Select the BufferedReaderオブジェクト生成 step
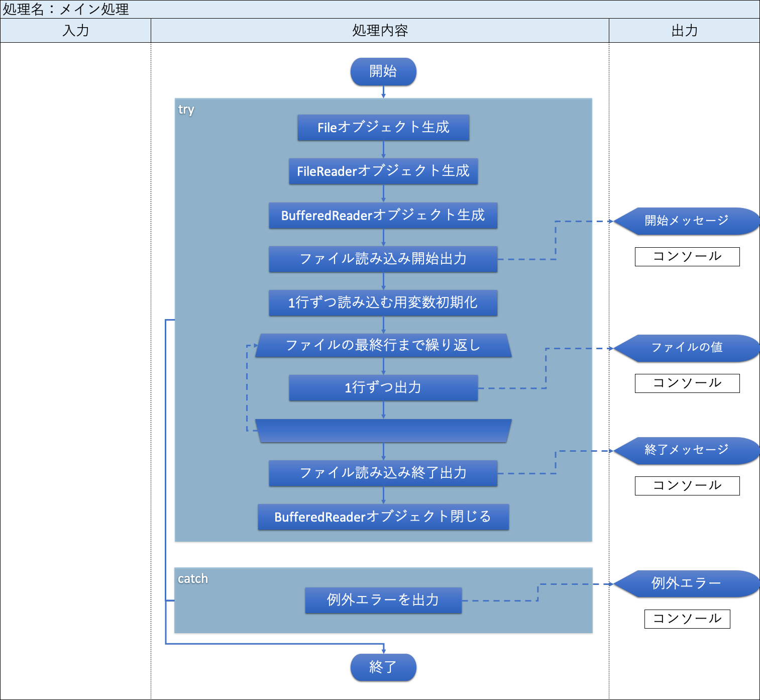Image resolution: width=760 pixels, height=700 pixels. coord(383,215)
